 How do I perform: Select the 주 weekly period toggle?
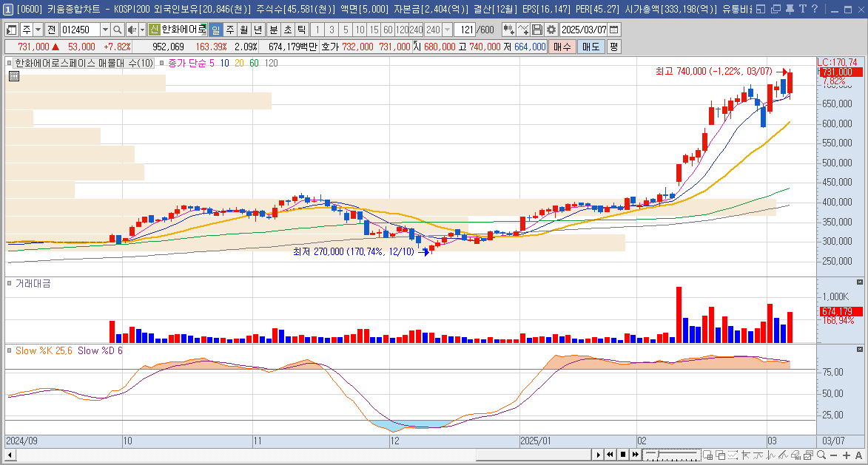click(229, 30)
